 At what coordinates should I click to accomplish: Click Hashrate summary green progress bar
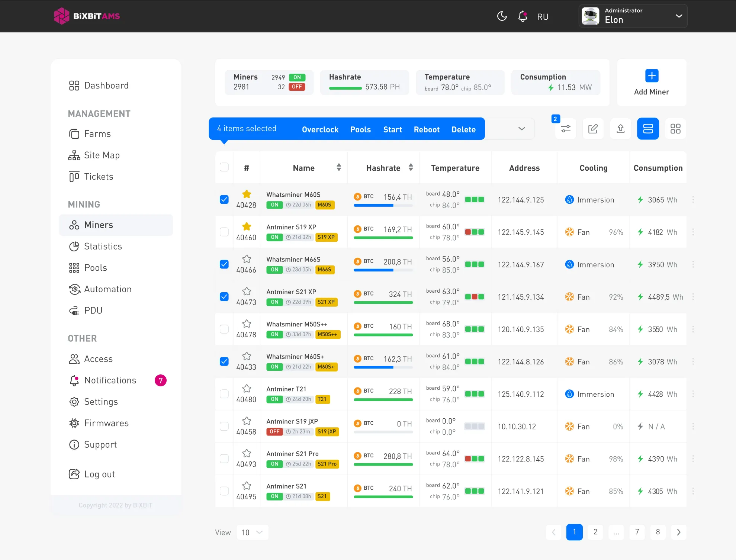tap(345, 88)
